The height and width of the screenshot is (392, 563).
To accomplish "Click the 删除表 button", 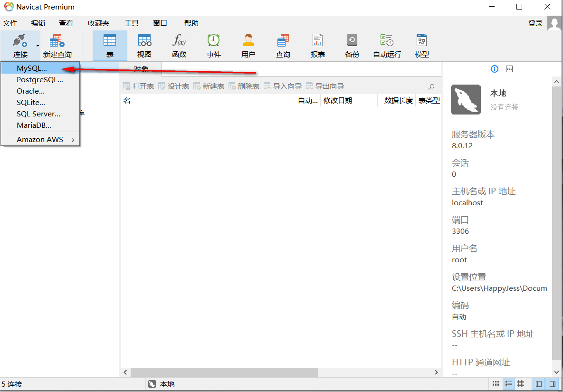I will (244, 86).
